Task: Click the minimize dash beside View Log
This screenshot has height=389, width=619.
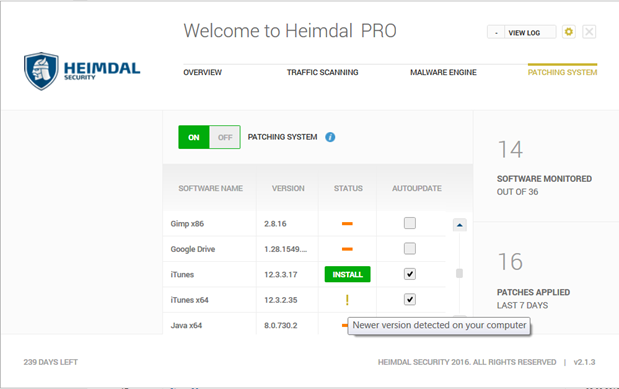Action: point(496,33)
